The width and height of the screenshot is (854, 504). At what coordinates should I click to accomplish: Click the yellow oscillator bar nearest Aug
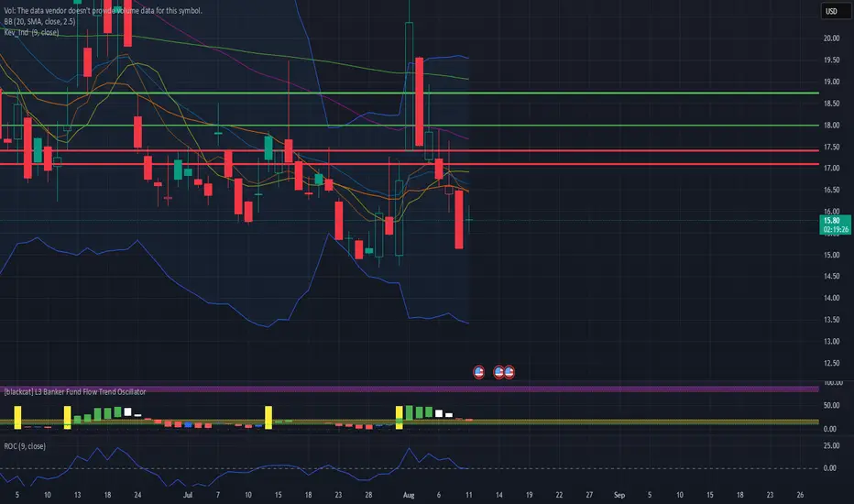coord(400,417)
